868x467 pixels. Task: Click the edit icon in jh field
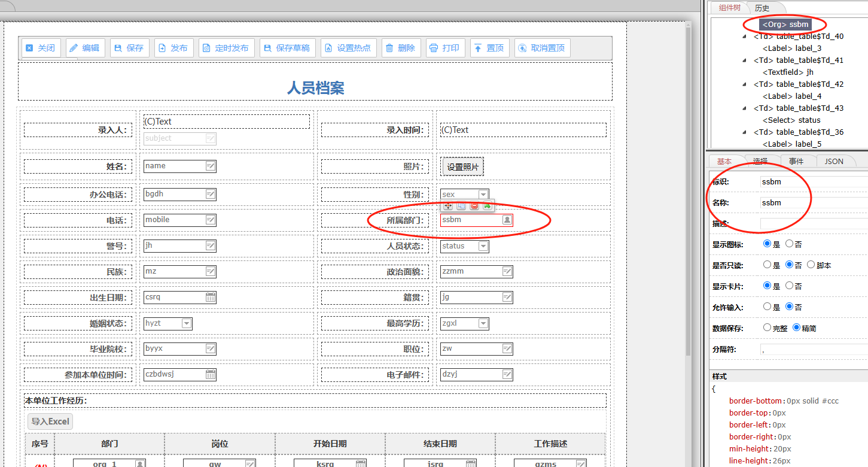211,245
